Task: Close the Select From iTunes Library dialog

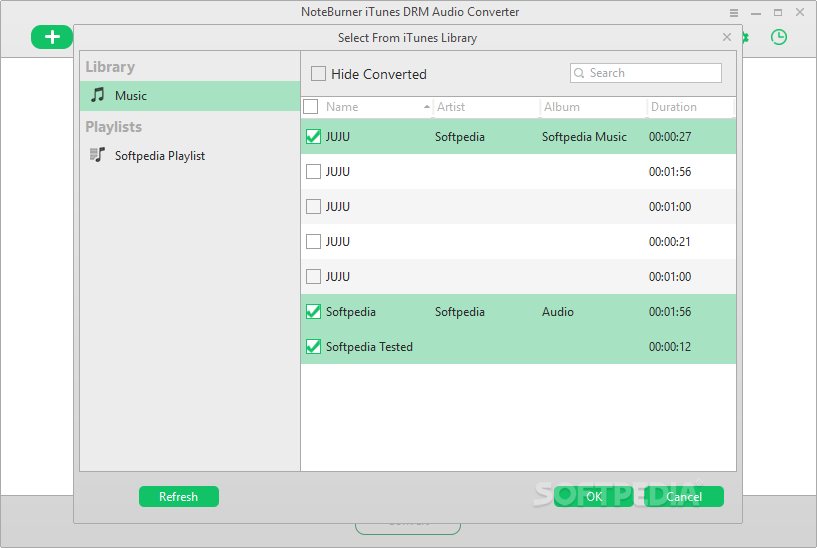Action: point(727,37)
